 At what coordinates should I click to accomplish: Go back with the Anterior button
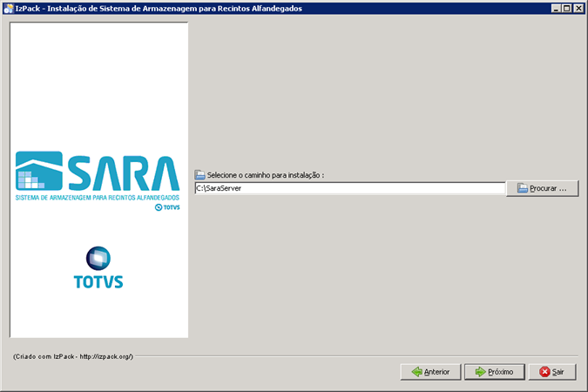pos(430,372)
